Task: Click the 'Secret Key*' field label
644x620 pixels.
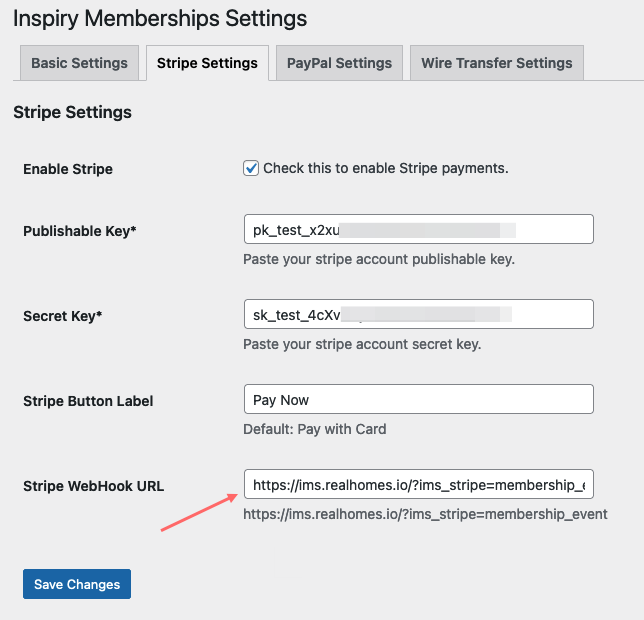Action: 62,316
